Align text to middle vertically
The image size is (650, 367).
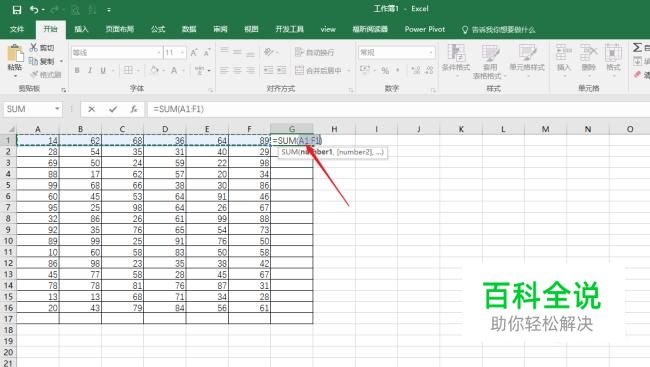click(237, 52)
